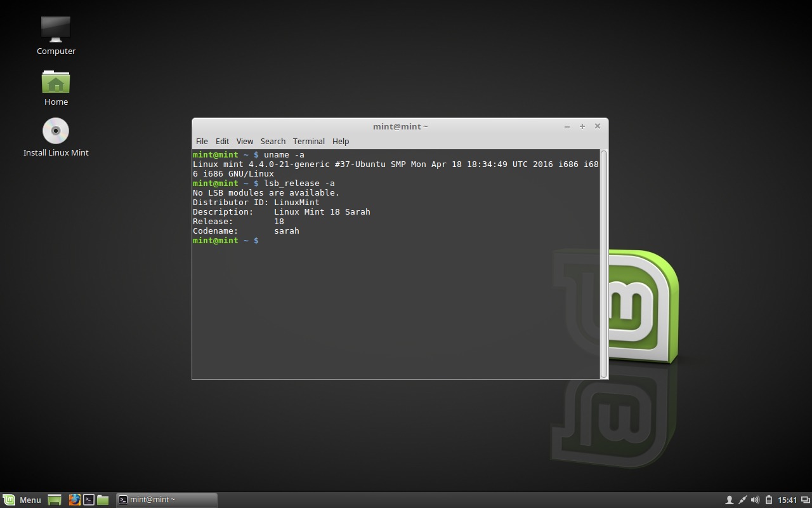This screenshot has width=812, height=508.
Task: Open the 15:41 clock calendar
Action: pos(787,500)
